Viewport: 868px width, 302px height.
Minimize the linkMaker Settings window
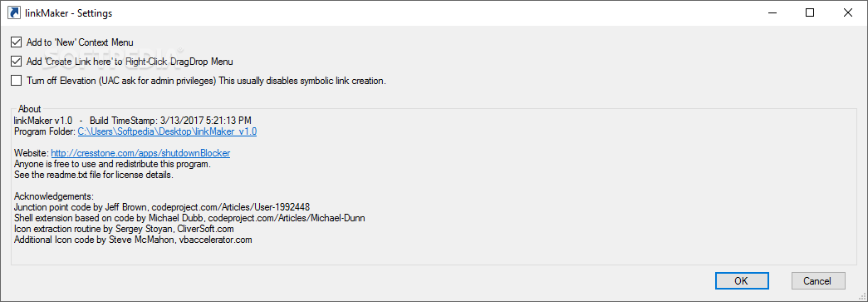coord(772,12)
